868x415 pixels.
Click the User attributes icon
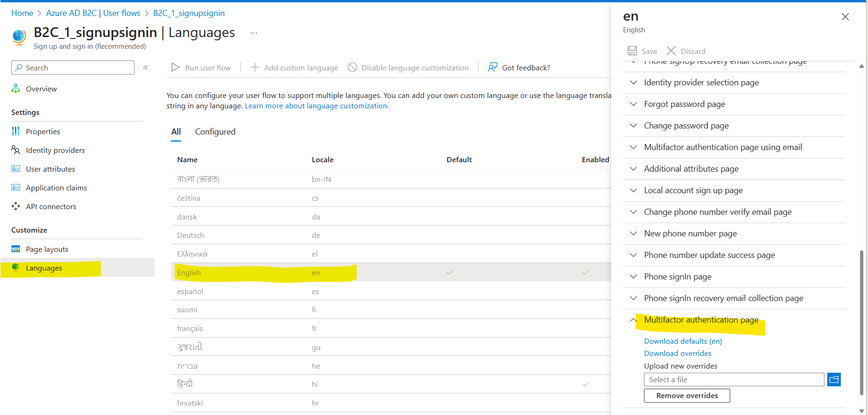click(16, 169)
